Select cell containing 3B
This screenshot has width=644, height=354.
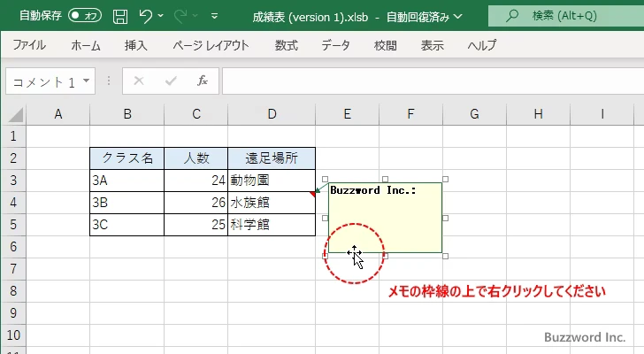126,203
